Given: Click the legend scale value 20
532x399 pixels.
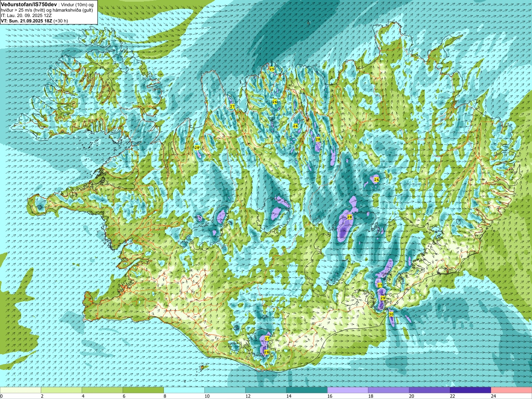Looking at the screenshot, I should pyautogui.click(x=412, y=396).
